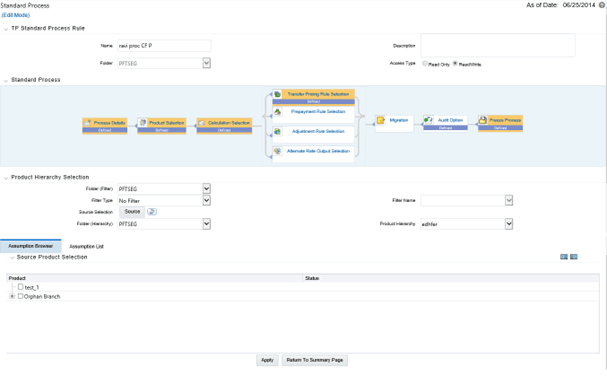Click the Apply button
Image resolution: width=607 pixels, height=376 pixels.
(x=267, y=360)
